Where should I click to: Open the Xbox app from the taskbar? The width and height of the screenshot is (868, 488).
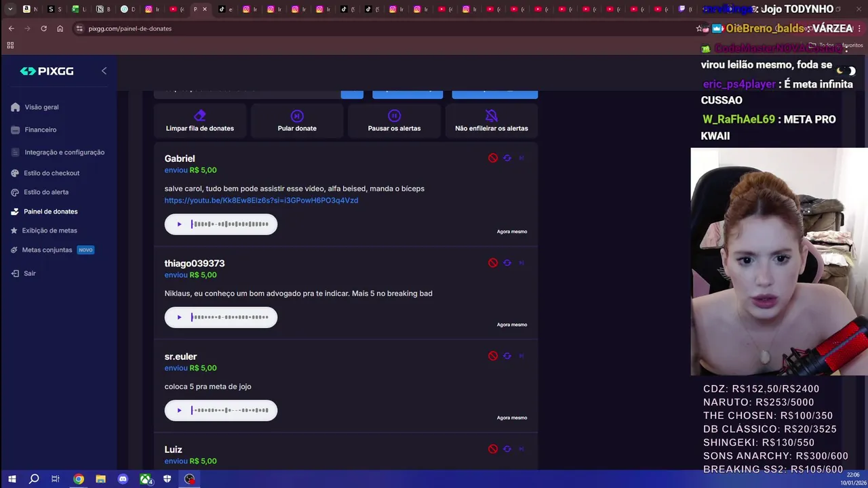(145, 479)
